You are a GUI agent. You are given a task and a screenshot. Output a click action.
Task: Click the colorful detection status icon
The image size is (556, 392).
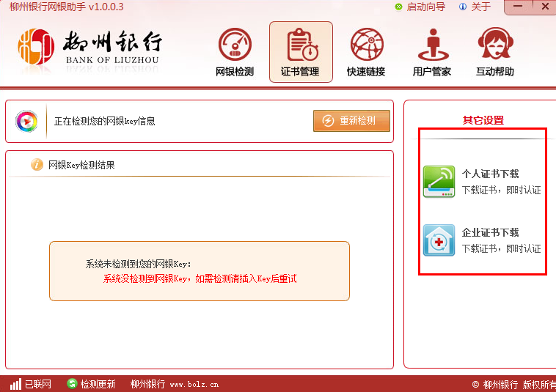(26, 122)
